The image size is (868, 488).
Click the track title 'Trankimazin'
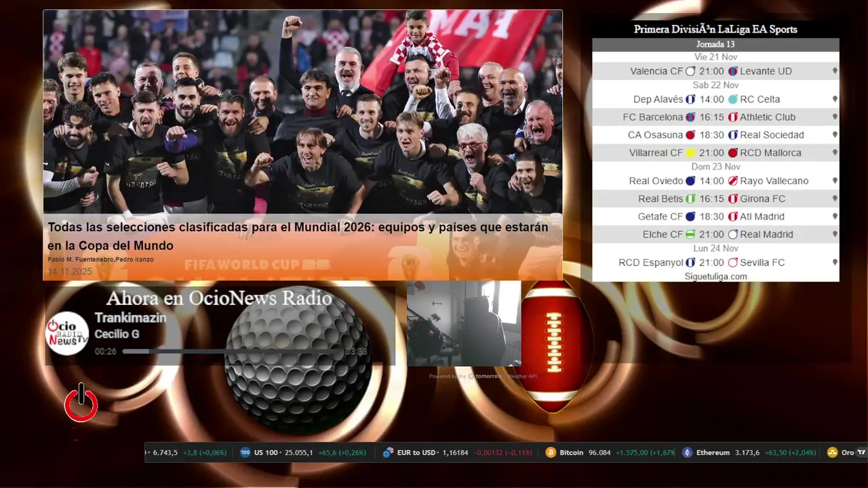click(x=130, y=318)
